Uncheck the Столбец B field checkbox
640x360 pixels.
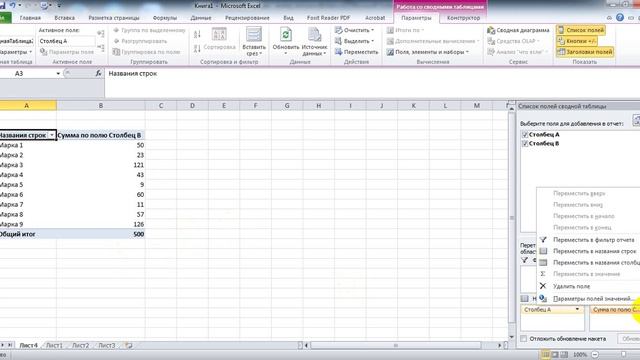525,144
